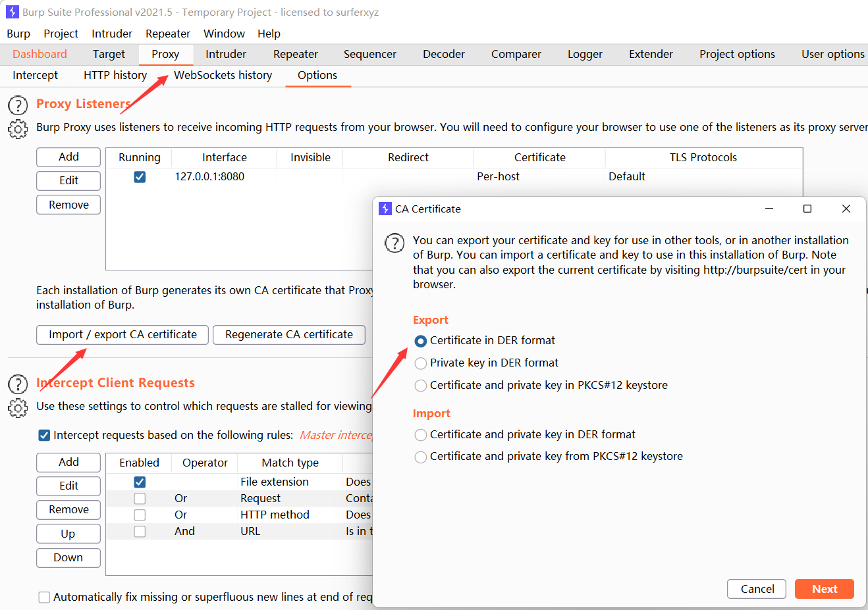
Task: Switch to the Extender tab
Action: 651,54
